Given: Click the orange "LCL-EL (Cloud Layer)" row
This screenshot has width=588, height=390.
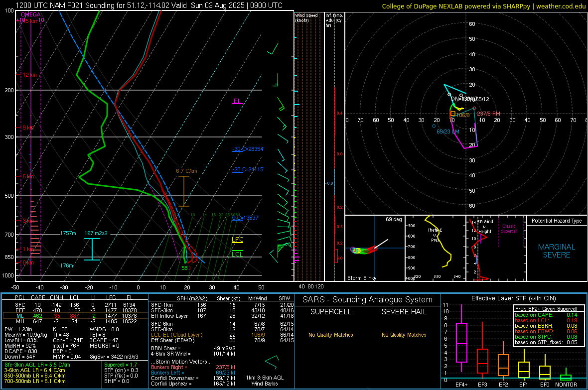Looking at the screenshot, I should click(x=222, y=335).
